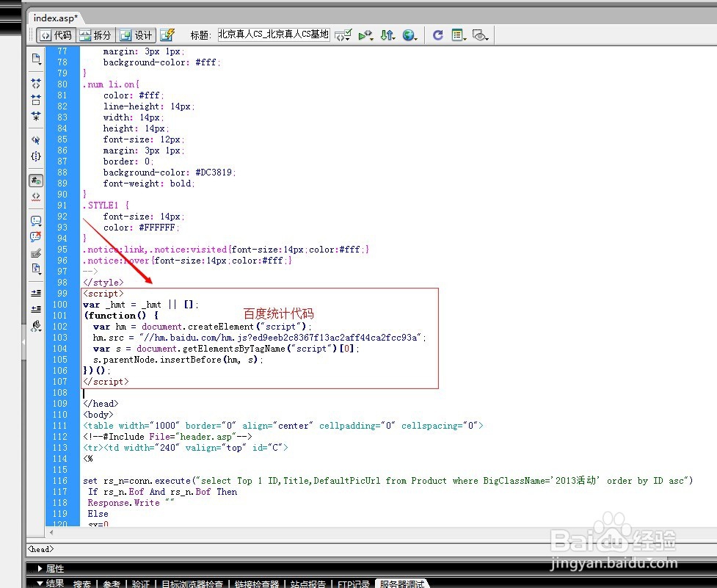Screen dimensions: 717x588
Task: Click the 's.parentNode.insertBefore' line
Action: [178, 360]
